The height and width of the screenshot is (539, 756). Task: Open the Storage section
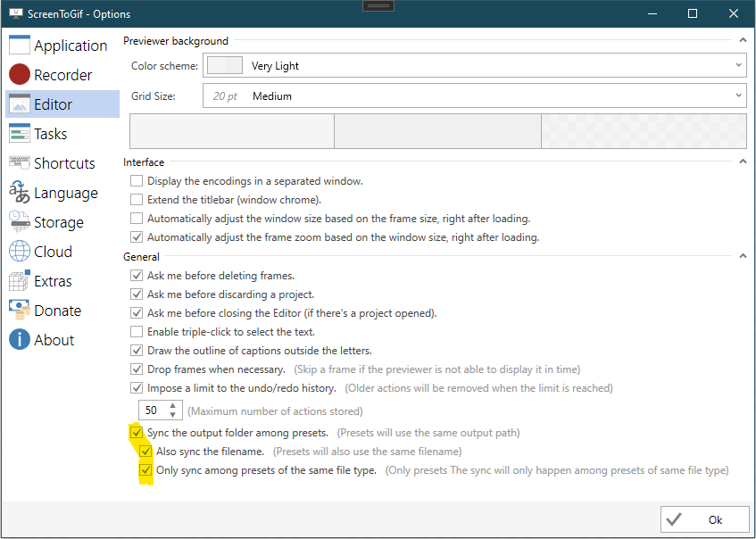click(x=62, y=222)
